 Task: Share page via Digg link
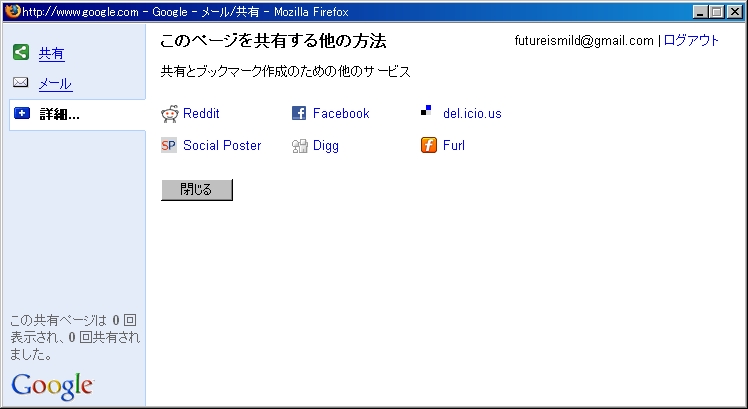click(x=326, y=146)
